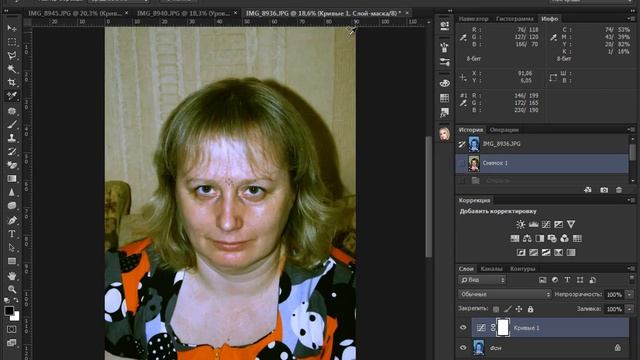The image size is (640, 360).
Task: Select the Color Sampler eyedropper tool
Action: pyautogui.click(x=12, y=96)
